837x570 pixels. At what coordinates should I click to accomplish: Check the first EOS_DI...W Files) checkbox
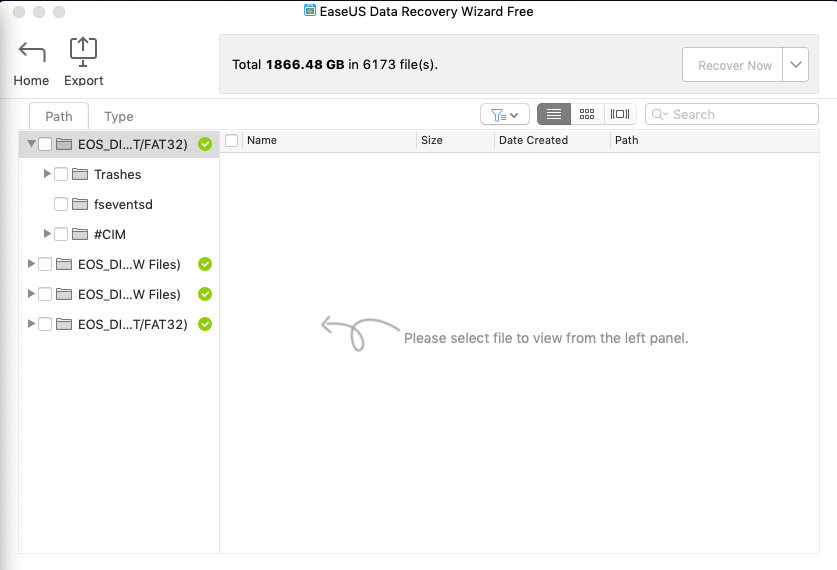(45, 264)
